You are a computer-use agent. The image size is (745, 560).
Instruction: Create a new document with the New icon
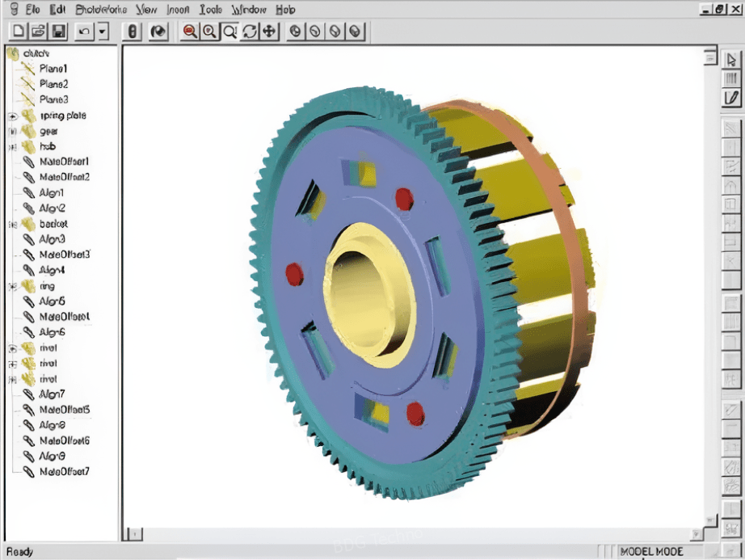pos(19,32)
